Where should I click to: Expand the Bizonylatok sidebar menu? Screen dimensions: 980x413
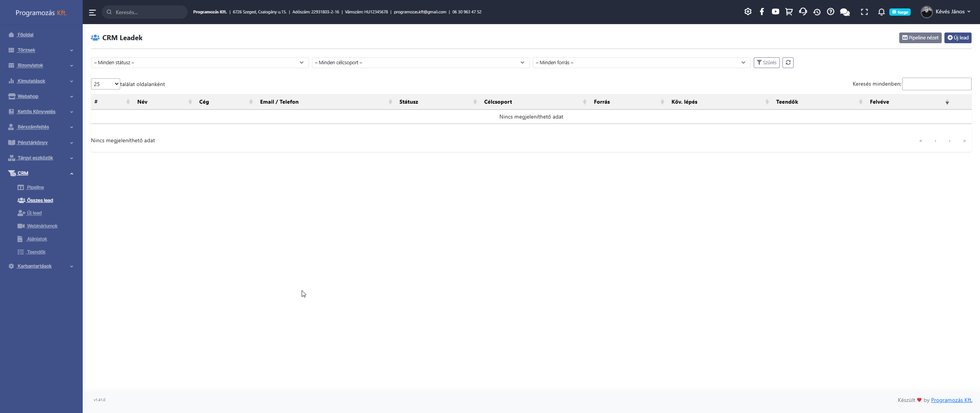coord(41,65)
